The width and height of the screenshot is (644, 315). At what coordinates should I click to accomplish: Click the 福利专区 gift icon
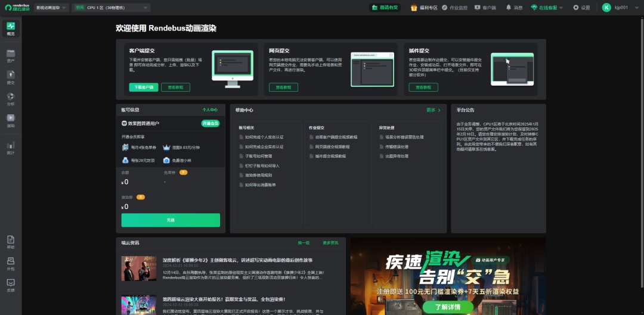tap(424, 8)
